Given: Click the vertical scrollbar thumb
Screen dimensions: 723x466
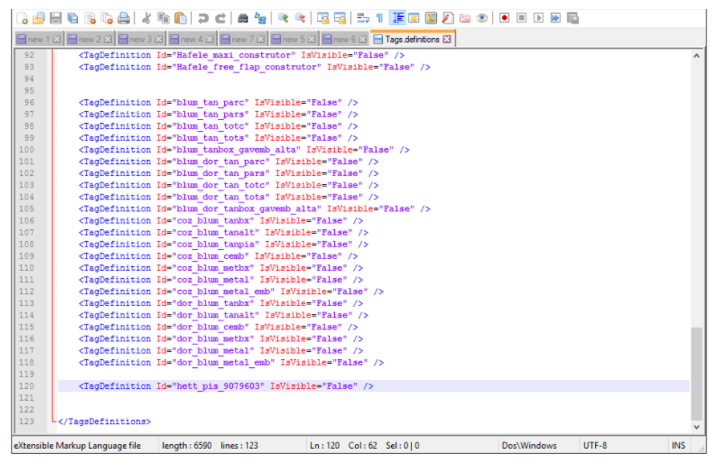Looking at the screenshot, I should coord(696,373).
